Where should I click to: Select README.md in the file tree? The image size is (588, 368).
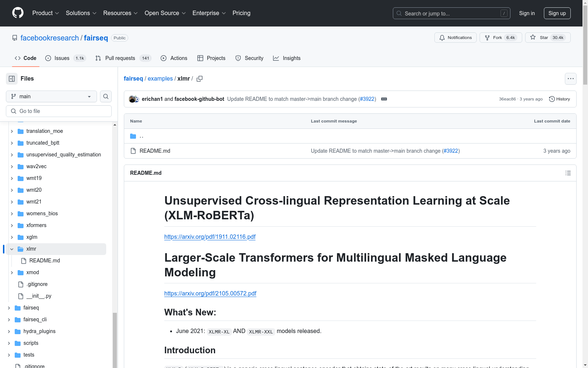(44, 261)
